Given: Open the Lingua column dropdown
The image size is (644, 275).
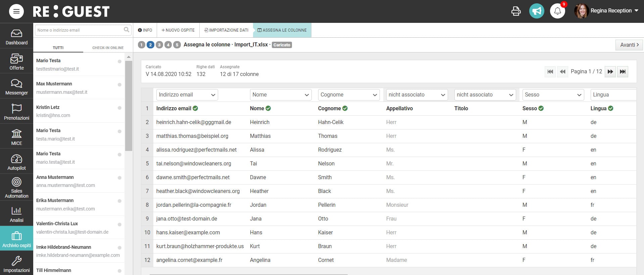Looking at the screenshot, I should point(613,95).
